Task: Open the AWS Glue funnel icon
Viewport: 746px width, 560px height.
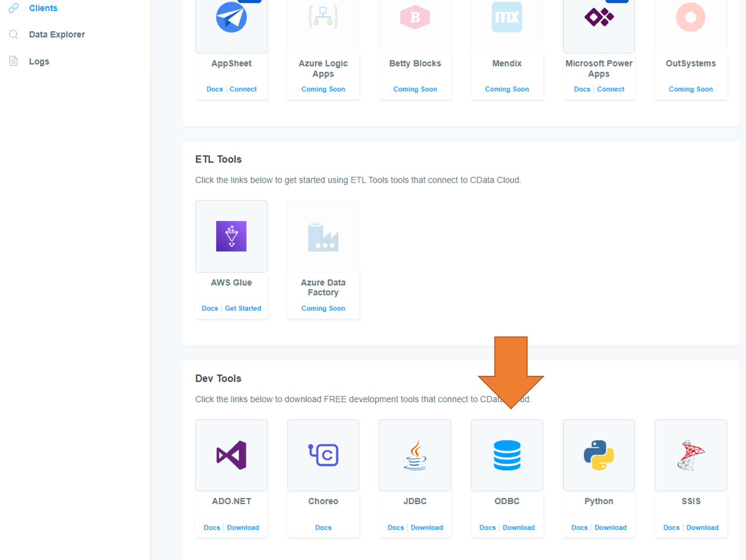Action: [x=231, y=236]
